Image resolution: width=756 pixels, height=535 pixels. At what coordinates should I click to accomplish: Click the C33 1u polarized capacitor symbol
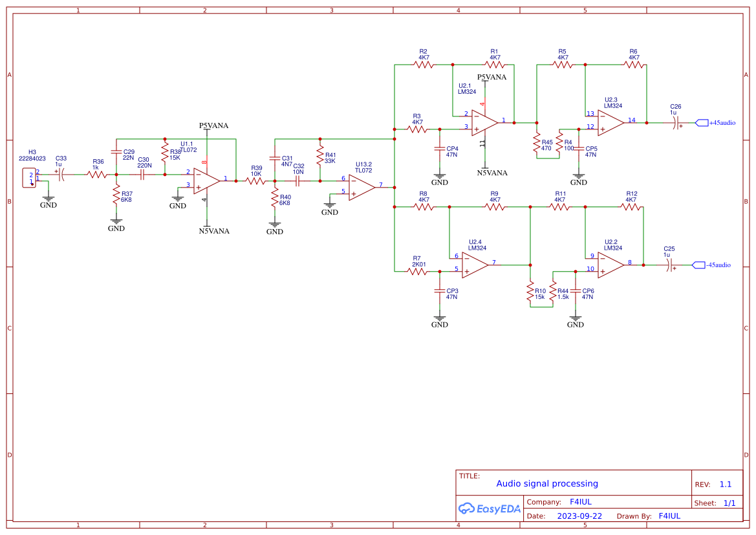tap(61, 175)
